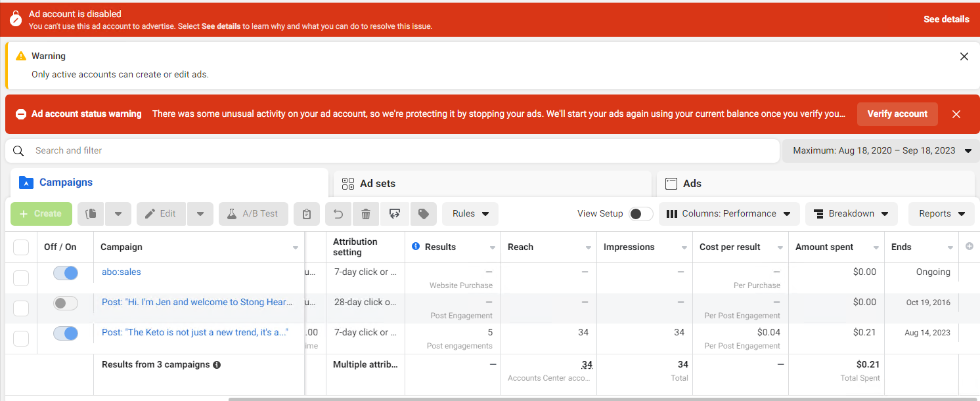Image resolution: width=980 pixels, height=401 pixels.
Task: Click the duplicate campaign icon
Action: pyautogui.click(x=91, y=213)
